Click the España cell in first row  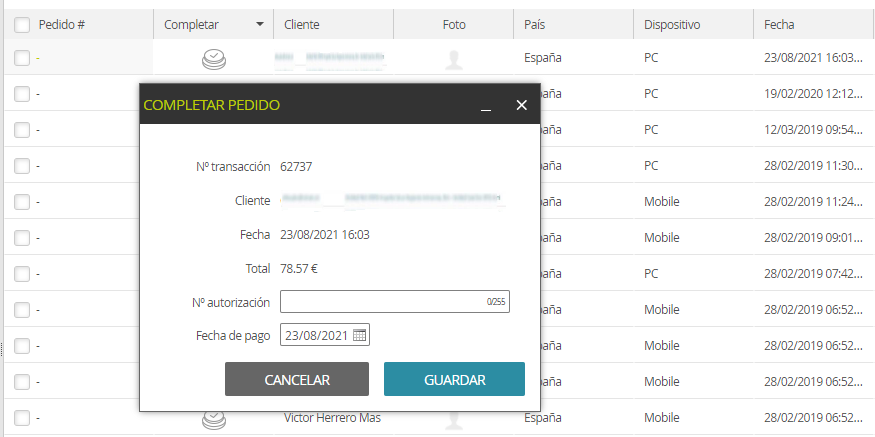[542, 57]
